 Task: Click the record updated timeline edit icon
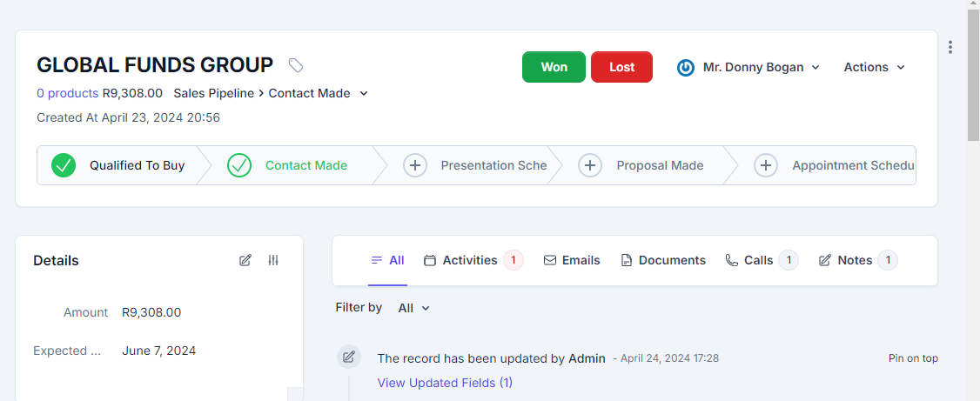coord(349,357)
